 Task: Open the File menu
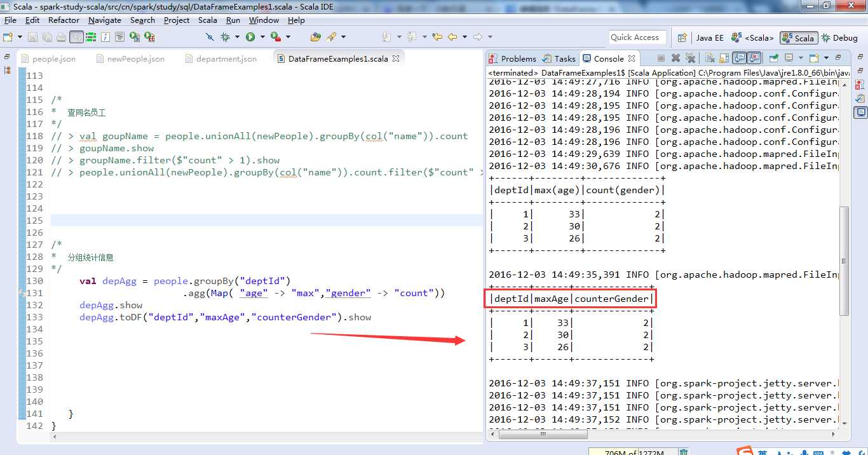tap(10, 20)
